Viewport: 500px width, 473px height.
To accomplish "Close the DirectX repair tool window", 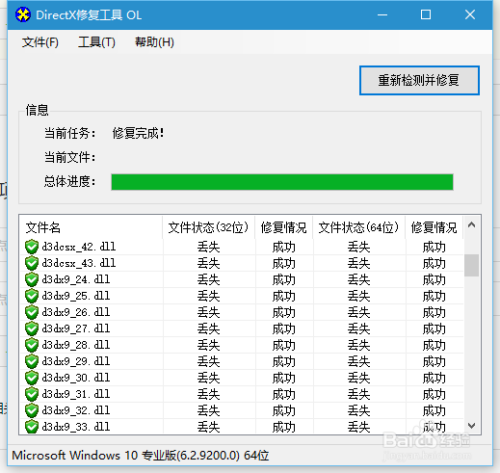I will pyautogui.click(x=470, y=15).
